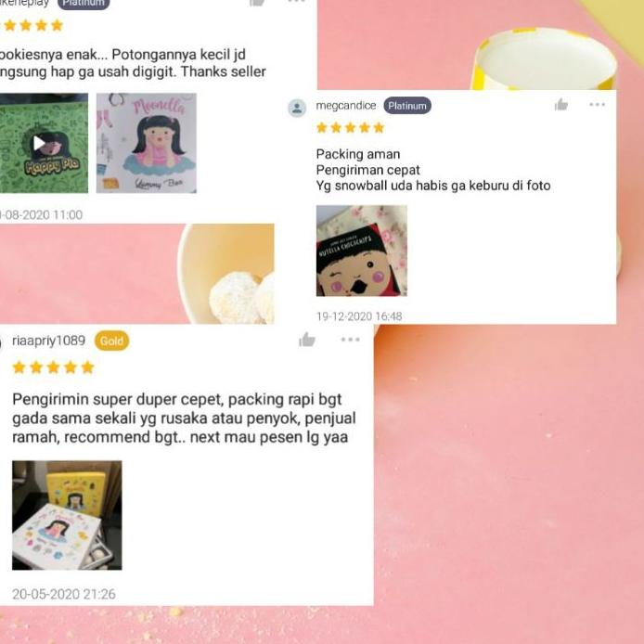Click the five-star rating on megcandice's review

(x=351, y=128)
